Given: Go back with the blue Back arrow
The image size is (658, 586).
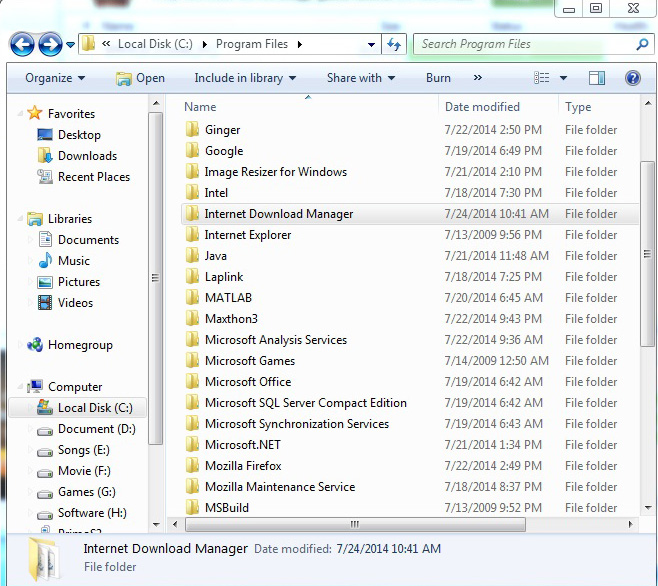Looking at the screenshot, I should [22, 44].
